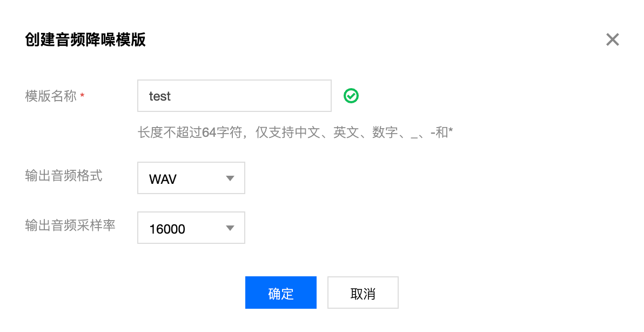Screen dimensions: 644x332
Task: Place cursor on the word test
Action: (x=160, y=96)
